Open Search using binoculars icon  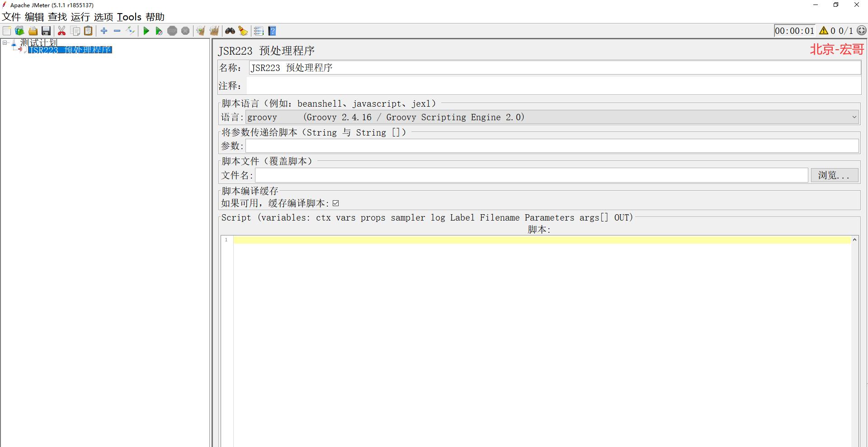(x=230, y=31)
